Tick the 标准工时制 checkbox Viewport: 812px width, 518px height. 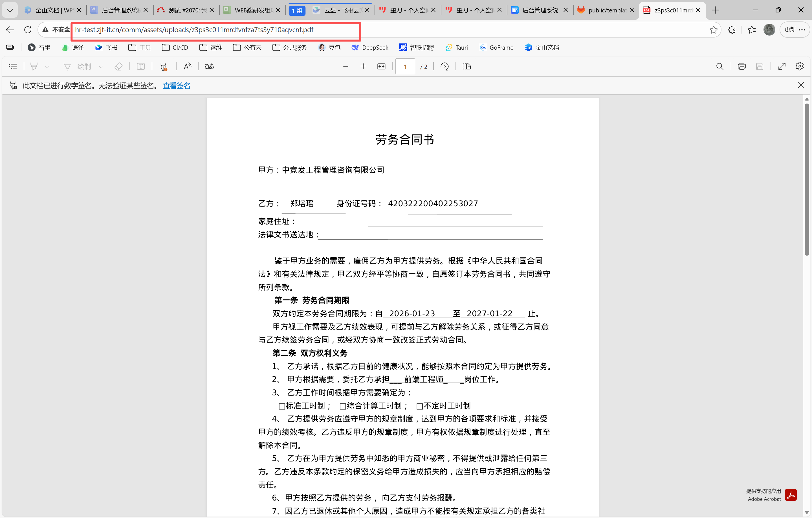282,406
